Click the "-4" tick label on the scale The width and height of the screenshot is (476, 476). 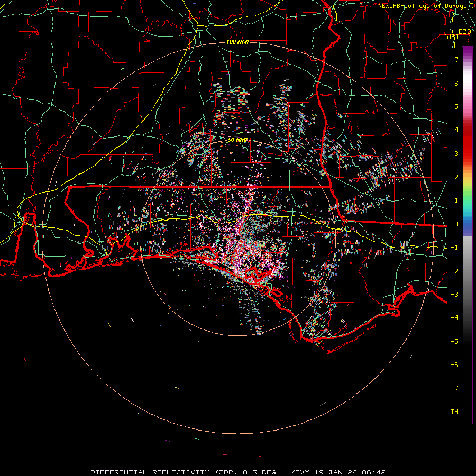click(454, 318)
